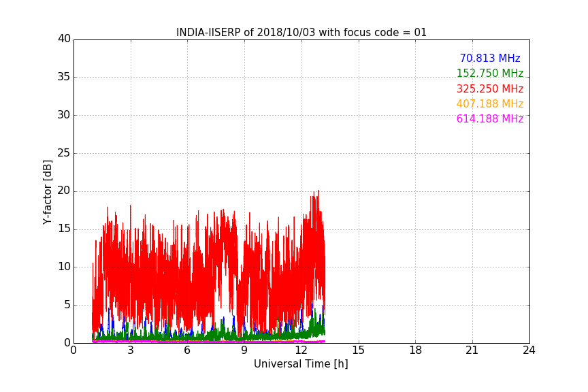This screenshot has width=588, height=392.
Task: Click the Y-factor [dB] axis label
Action: (47, 192)
